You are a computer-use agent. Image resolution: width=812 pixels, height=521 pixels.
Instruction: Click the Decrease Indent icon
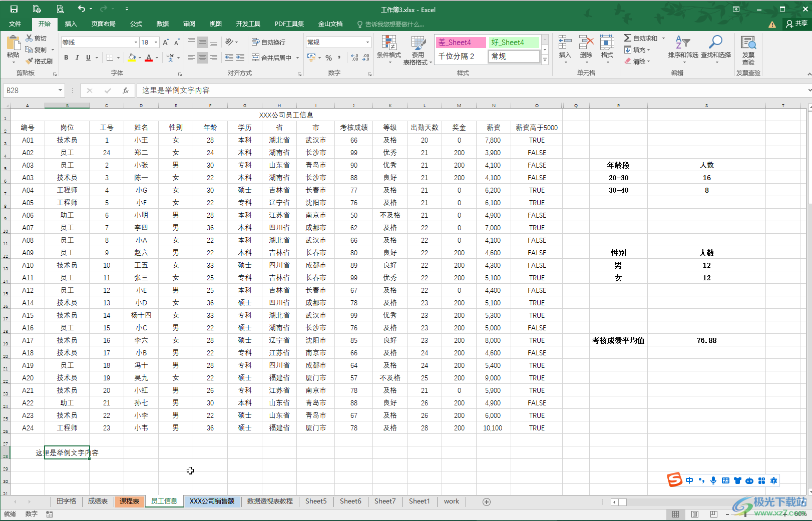pyautogui.click(x=229, y=58)
